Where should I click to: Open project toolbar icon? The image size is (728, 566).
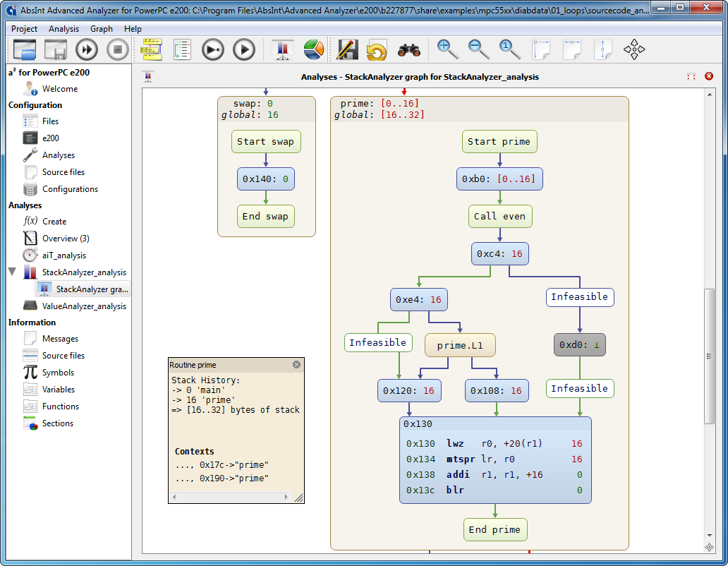tap(25, 49)
